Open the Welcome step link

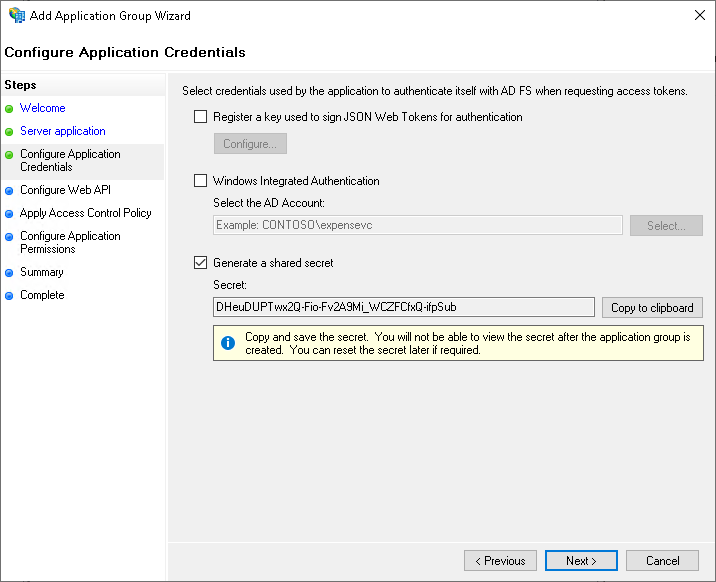(42, 108)
